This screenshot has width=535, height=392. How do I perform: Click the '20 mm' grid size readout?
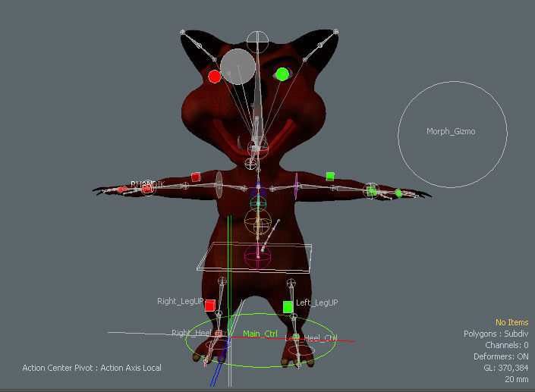pos(517,379)
